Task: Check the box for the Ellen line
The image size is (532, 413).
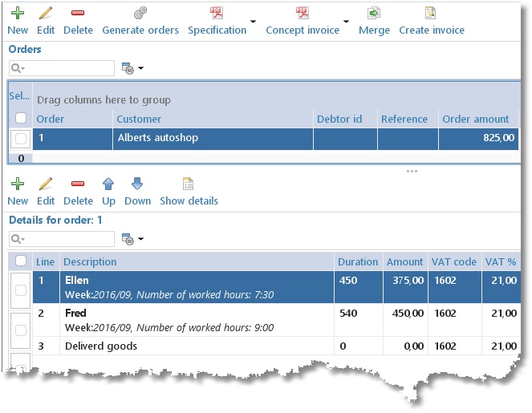Action: pos(21,290)
